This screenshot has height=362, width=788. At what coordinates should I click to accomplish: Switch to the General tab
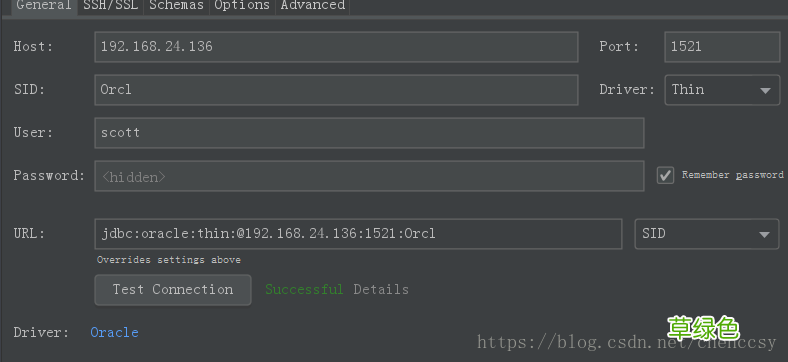pyautogui.click(x=44, y=6)
